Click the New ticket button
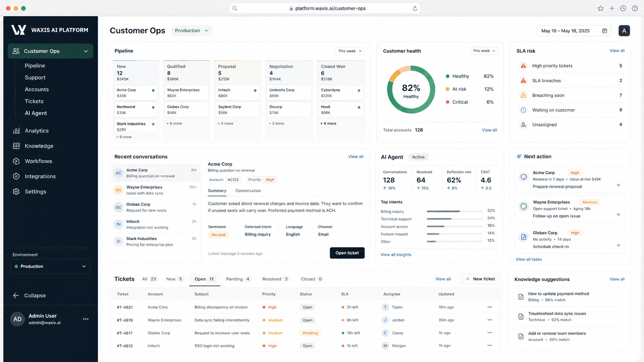This screenshot has width=644, height=362. [x=480, y=279]
